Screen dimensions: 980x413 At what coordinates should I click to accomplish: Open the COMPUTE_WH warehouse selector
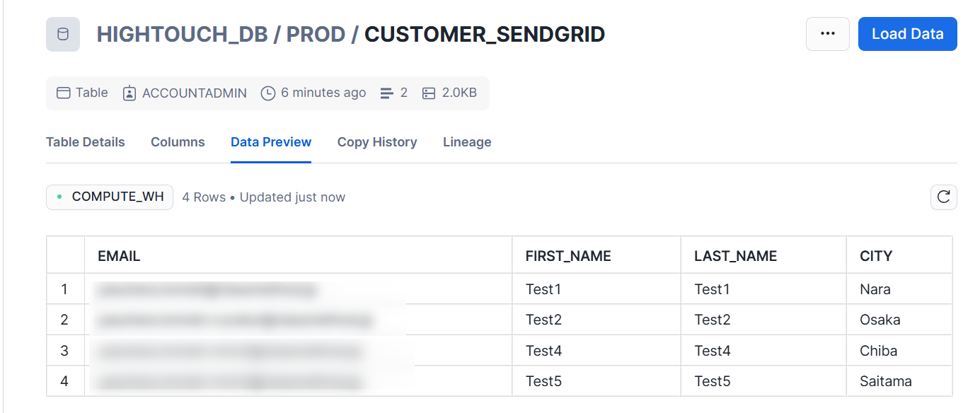tap(110, 197)
